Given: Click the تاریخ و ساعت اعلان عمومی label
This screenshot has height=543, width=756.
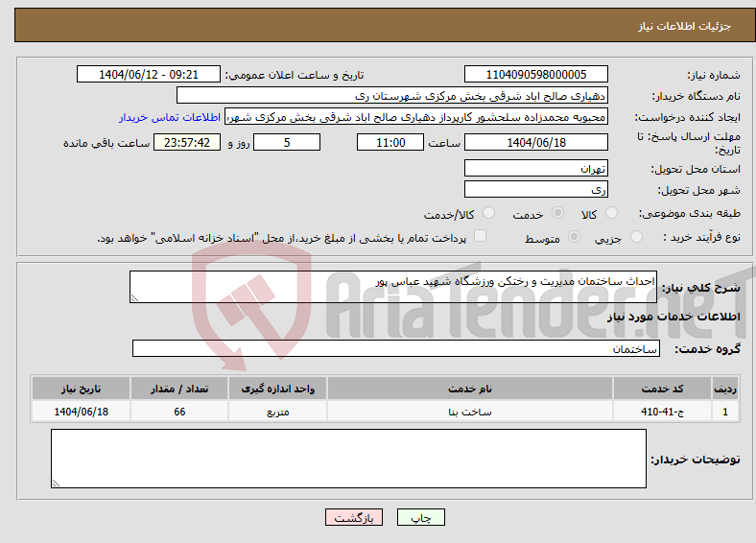Looking at the screenshot, I should pyautogui.click(x=295, y=75).
